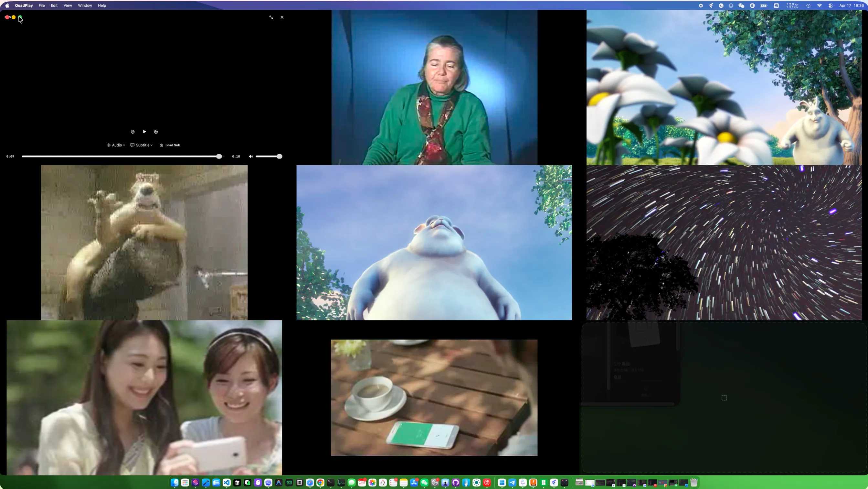Screen dimensions: 868x489
Task: Open NetEase Music from the dock
Action: (x=487, y=483)
